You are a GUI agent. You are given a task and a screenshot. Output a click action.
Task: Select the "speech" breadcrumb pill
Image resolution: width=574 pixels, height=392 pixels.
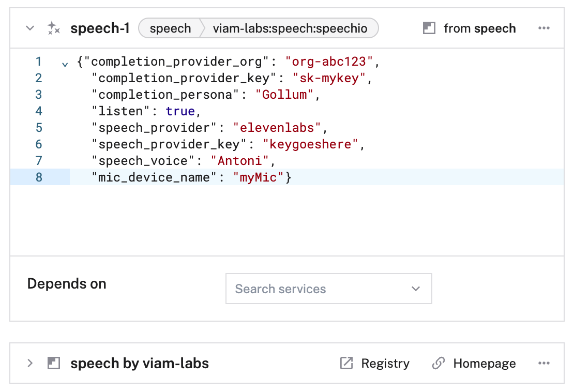pyautogui.click(x=170, y=28)
